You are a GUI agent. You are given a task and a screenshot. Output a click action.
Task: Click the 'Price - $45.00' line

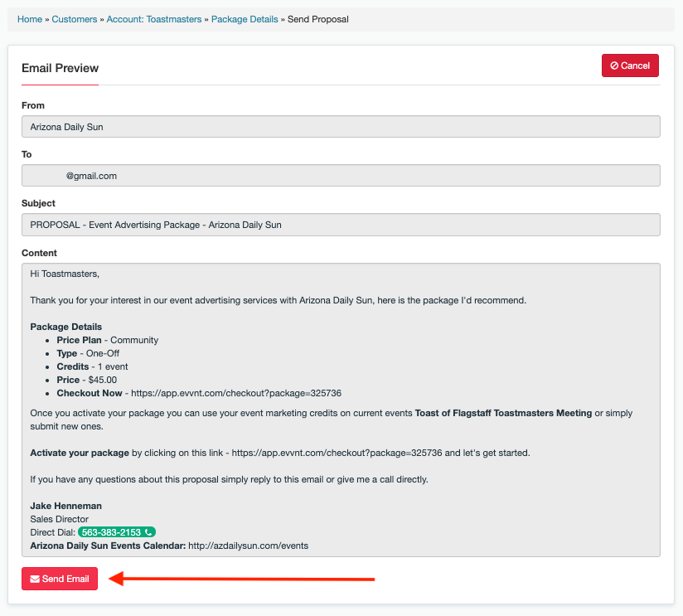pos(87,380)
